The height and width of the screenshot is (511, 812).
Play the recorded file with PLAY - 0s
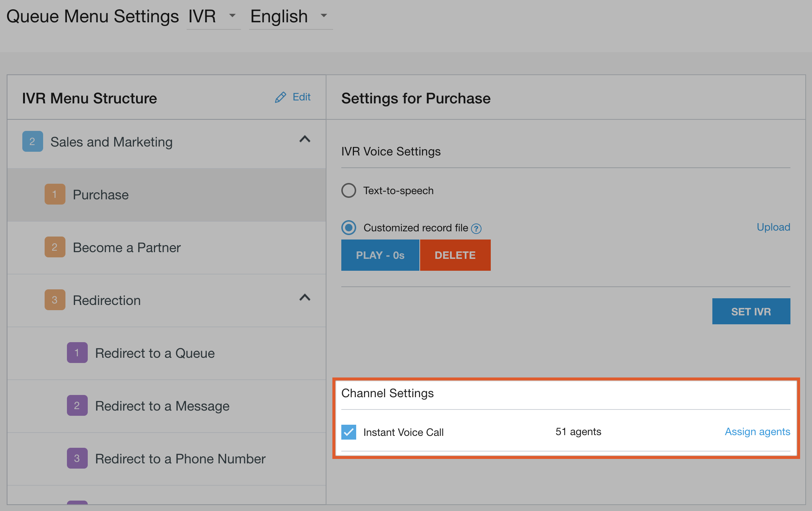click(380, 255)
